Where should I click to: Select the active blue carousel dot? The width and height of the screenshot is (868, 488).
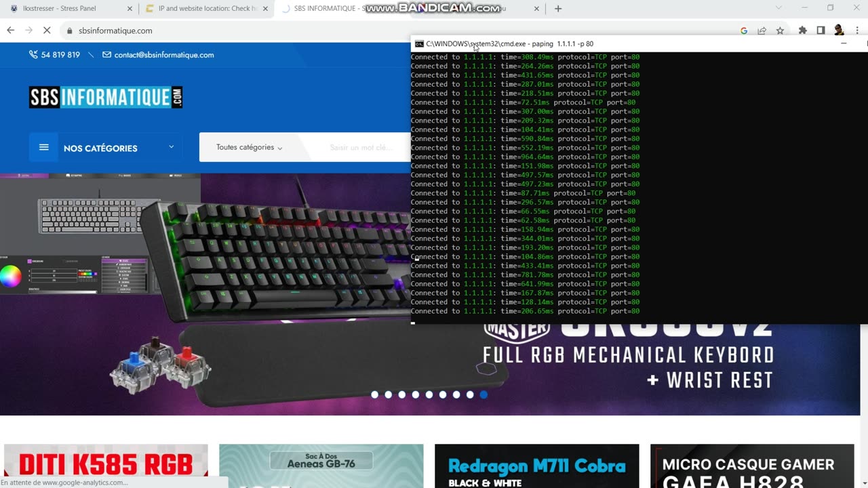pyautogui.click(x=484, y=394)
